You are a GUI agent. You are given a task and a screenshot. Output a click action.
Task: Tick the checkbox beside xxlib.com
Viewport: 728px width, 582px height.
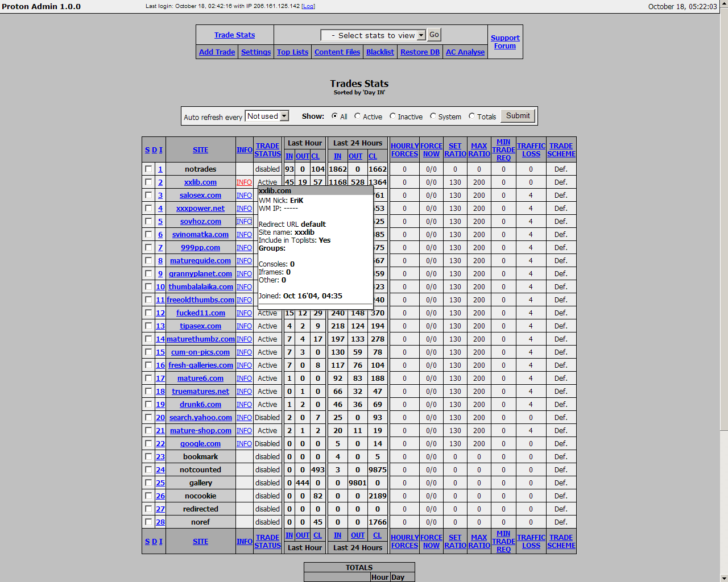148,182
